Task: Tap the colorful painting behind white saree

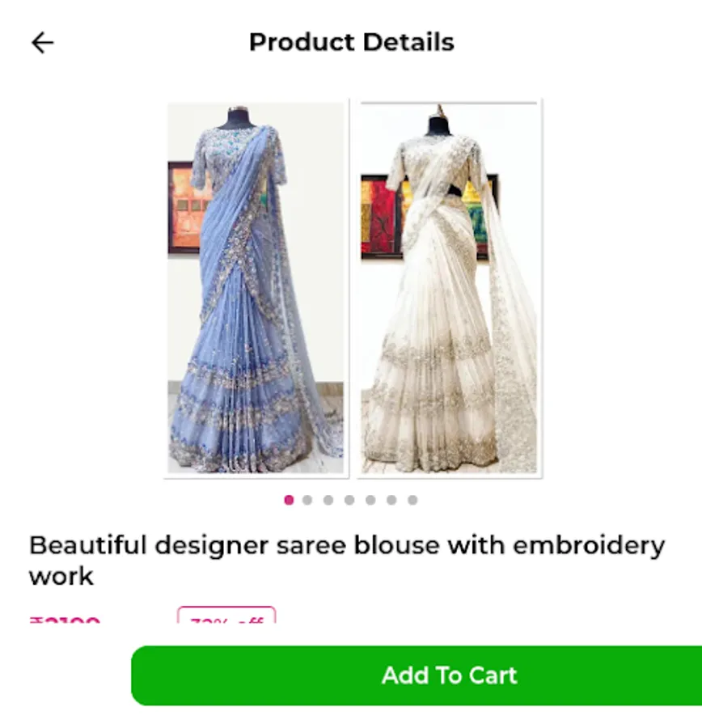Action: click(x=381, y=217)
